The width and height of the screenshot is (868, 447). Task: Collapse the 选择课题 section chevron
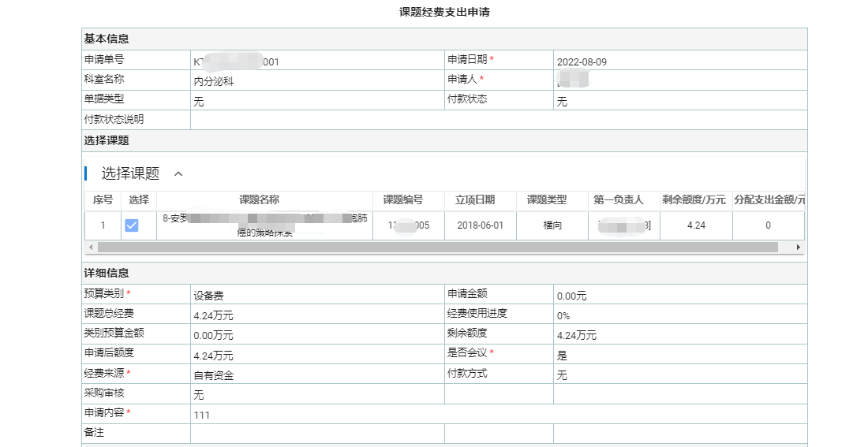[x=178, y=173]
